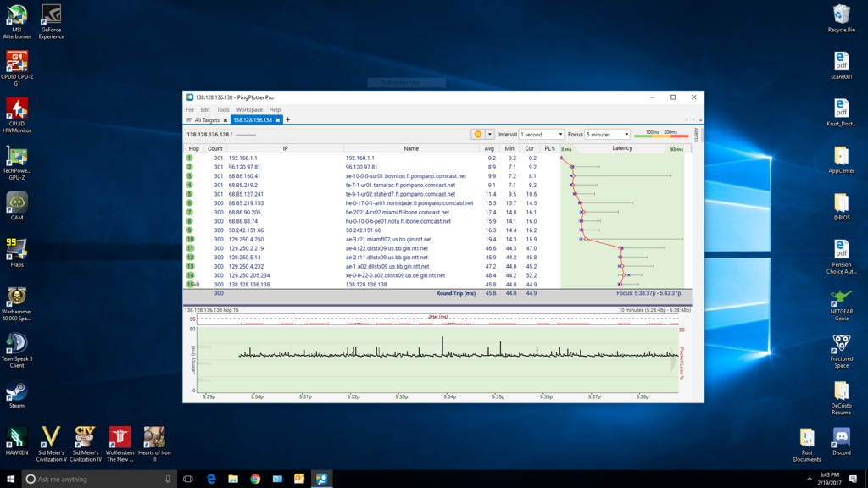Click the PL% column header

549,149
